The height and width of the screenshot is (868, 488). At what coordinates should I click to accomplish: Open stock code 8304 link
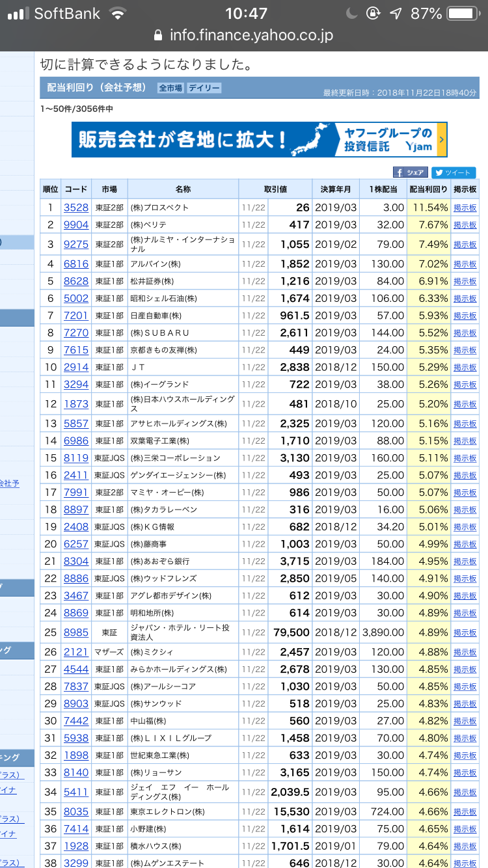[x=76, y=562]
